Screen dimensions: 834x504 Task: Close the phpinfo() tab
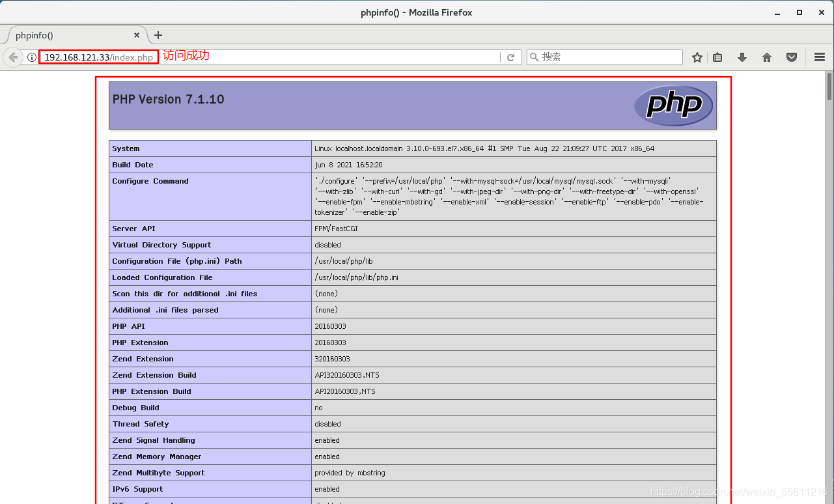(137, 35)
